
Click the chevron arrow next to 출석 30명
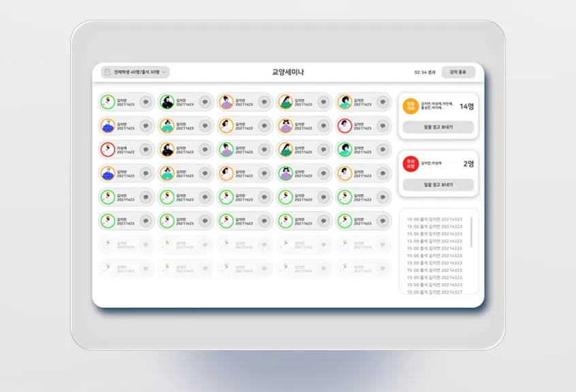pos(164,72)
